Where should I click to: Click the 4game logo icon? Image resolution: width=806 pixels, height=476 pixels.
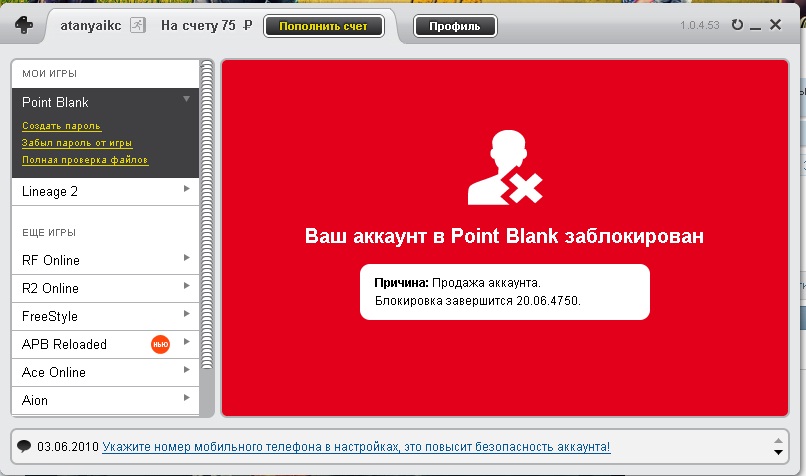pos(24,25)
